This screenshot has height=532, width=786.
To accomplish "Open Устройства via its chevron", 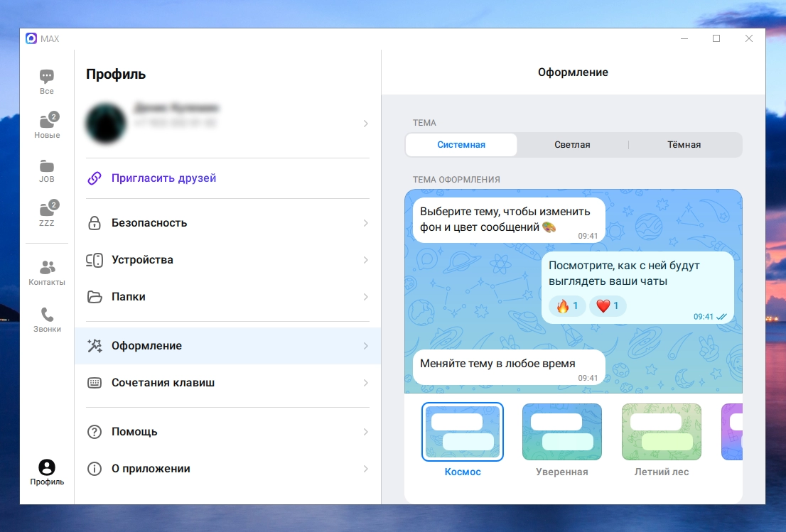I will tap(366, 260).
